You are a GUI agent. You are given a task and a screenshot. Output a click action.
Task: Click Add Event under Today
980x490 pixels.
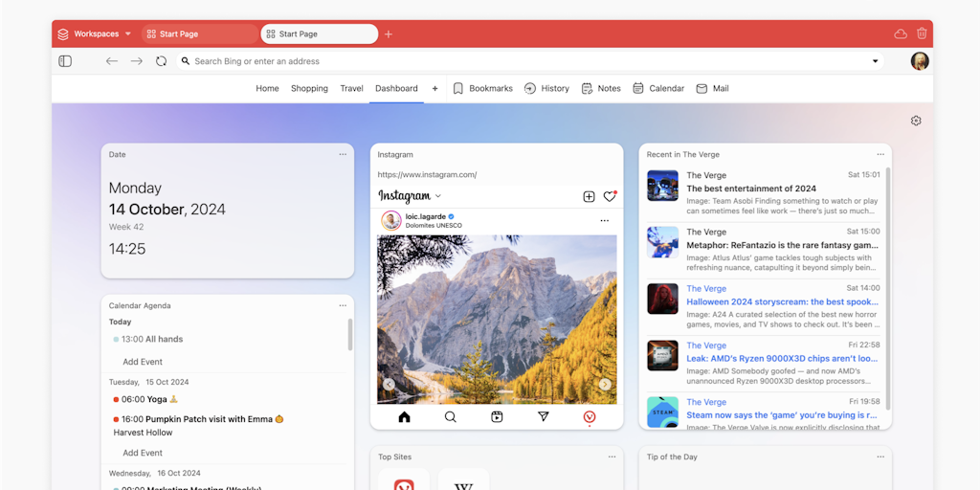[143, 362]
